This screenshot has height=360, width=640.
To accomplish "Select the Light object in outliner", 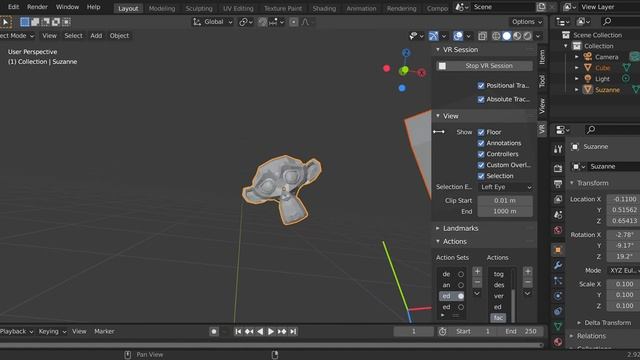I will pos(602,79).
